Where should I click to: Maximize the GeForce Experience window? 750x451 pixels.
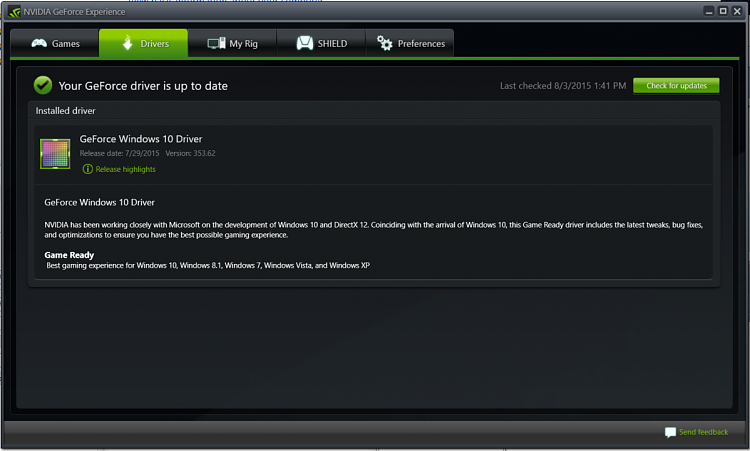(x=723, y=11)
